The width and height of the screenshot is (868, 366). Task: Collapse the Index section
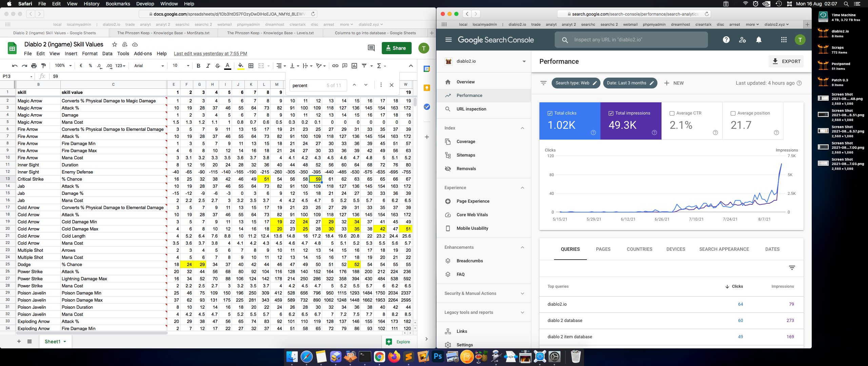click(x=522, y=128)
